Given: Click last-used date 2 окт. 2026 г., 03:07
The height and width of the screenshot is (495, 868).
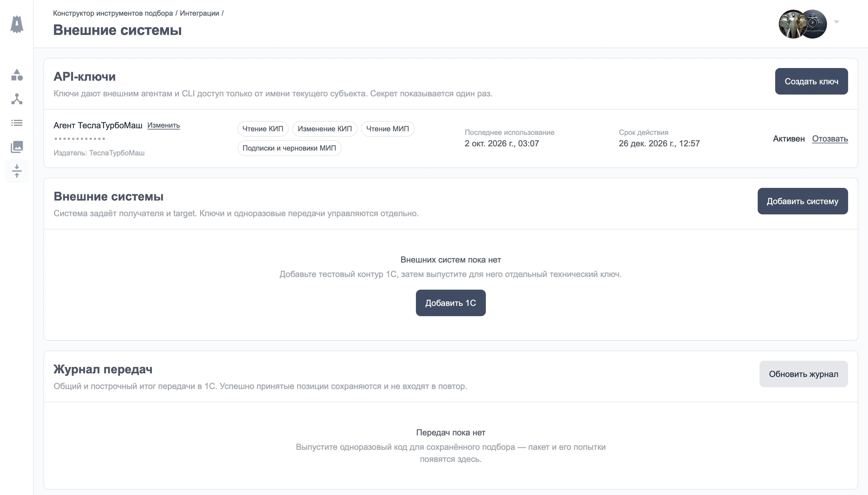Looking at the screenshot, I should coord(502,143).
